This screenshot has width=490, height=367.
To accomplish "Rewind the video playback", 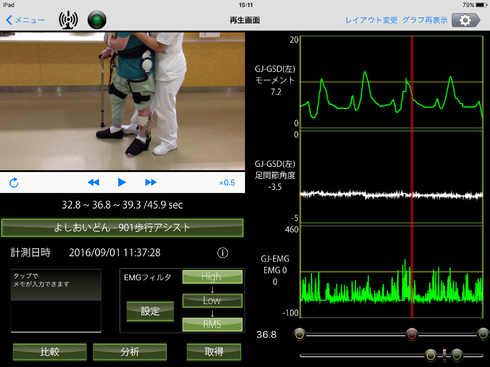I will tap(93, 182).
